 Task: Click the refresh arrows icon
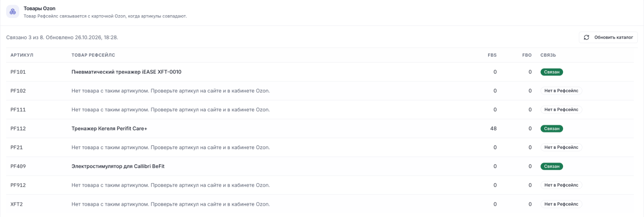[586, 37]
